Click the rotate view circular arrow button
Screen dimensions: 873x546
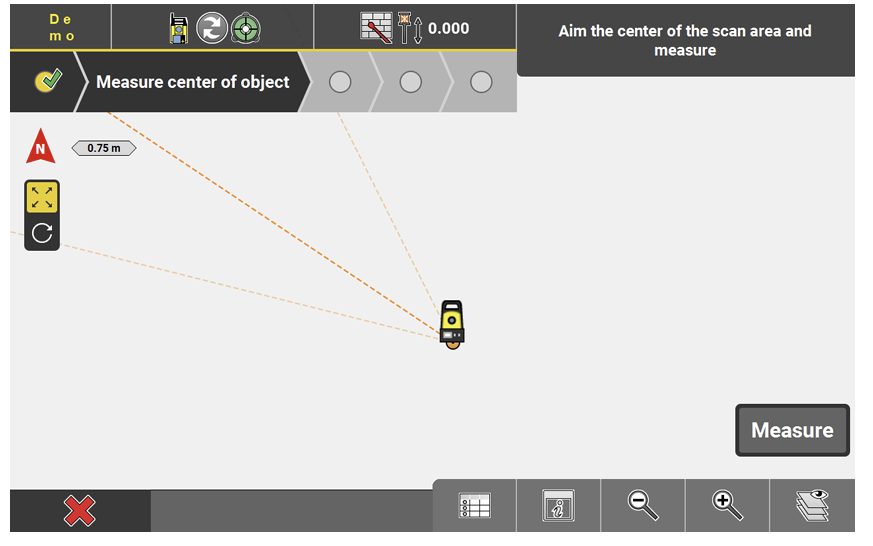point(42,234)
